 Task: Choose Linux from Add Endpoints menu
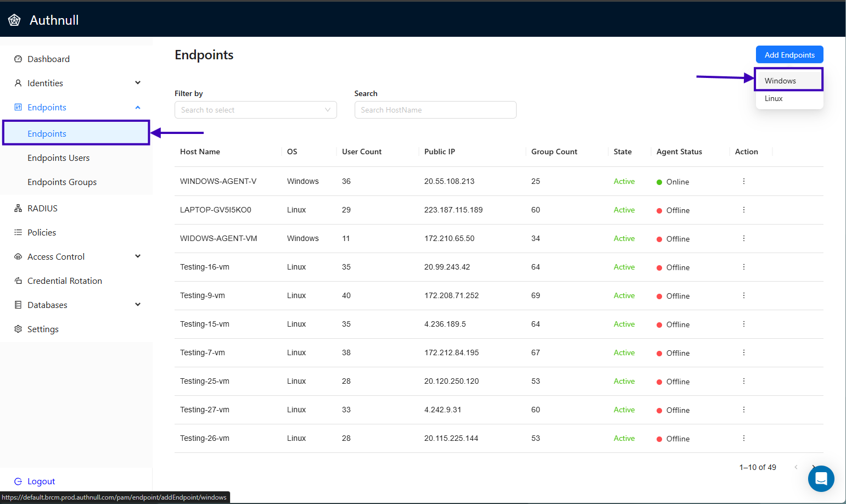(x=774, y=99)
